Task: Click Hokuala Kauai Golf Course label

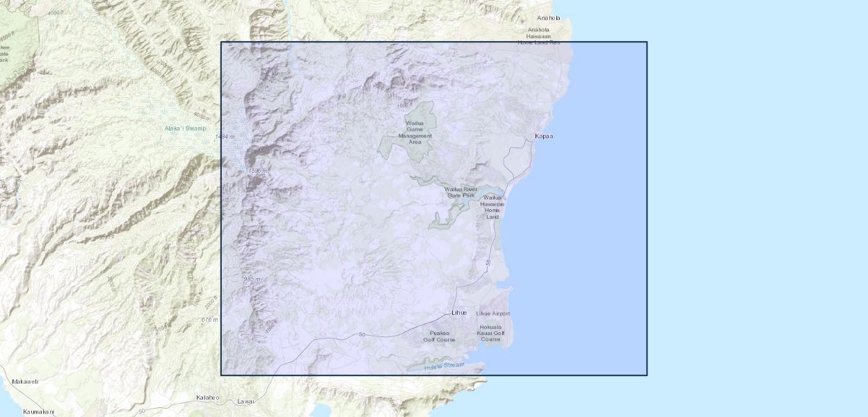Action: point(490,333)
